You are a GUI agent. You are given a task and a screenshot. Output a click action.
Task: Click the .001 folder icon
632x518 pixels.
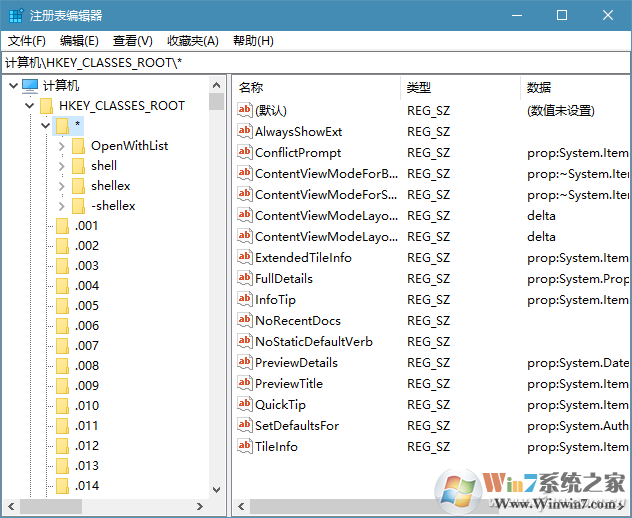tap(62, 226)
